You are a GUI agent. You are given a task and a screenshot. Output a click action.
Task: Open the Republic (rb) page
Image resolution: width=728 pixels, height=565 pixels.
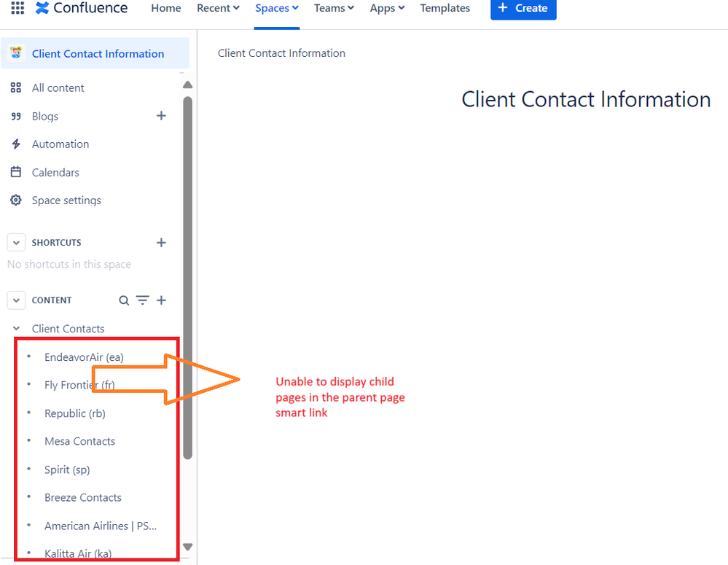point(75,413)
